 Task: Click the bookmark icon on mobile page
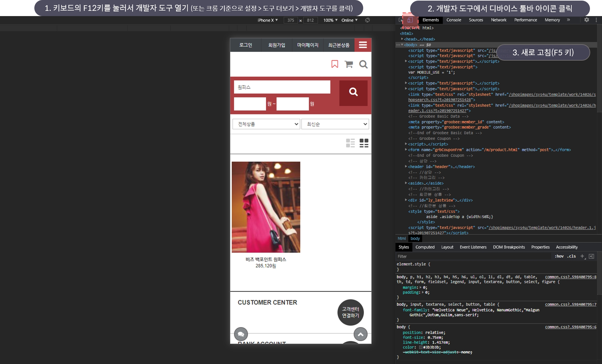click(335, 64)
